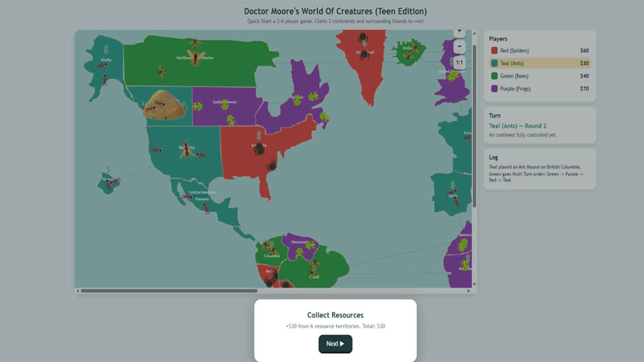Zoom out the map with minus button

pyautogui.click(x=460, y=46)
